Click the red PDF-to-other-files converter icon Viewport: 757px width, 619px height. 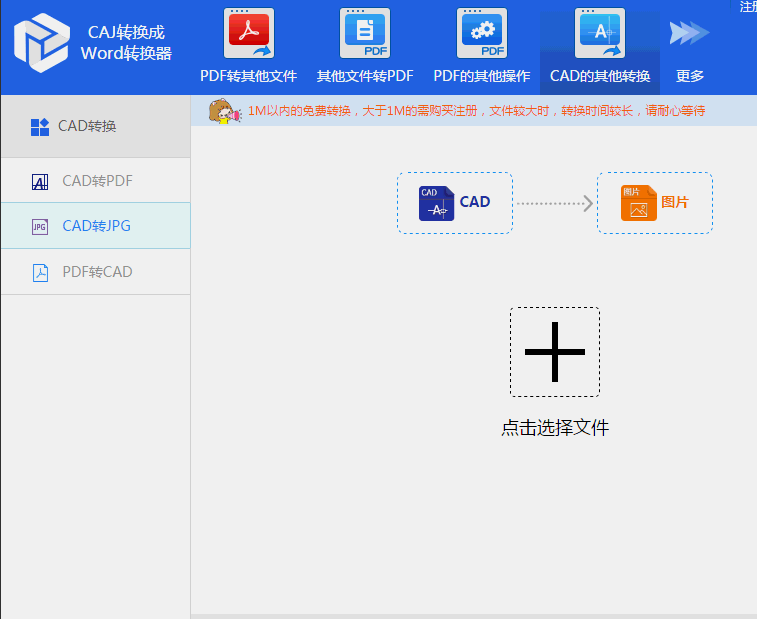(249, 33)
